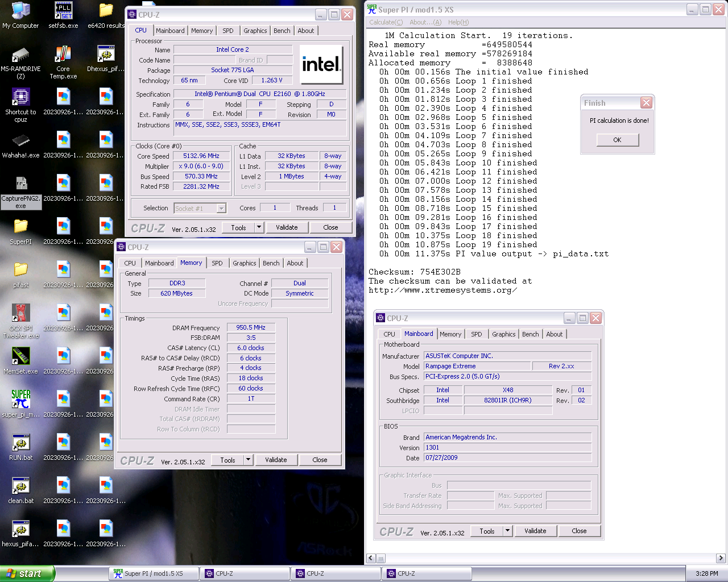Switch to Mainboard tab in CPU window
This screenshot has height=582, width=728.
click(170, 31)
